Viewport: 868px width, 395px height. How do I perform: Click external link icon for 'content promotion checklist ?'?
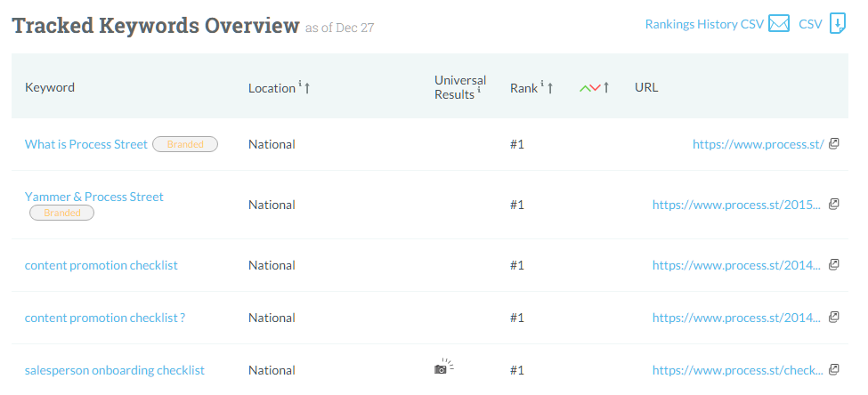pos(834,317)
